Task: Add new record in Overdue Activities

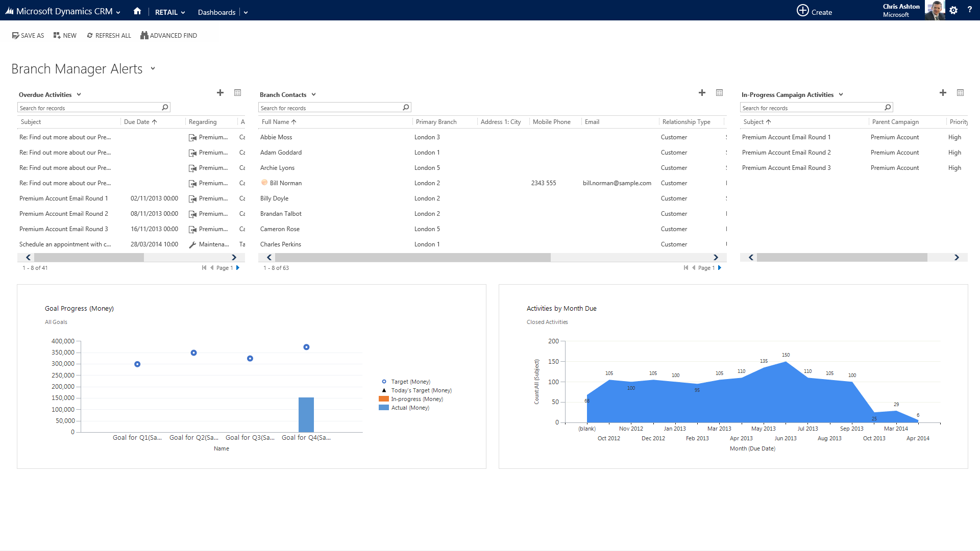Action: click(220, 93)
